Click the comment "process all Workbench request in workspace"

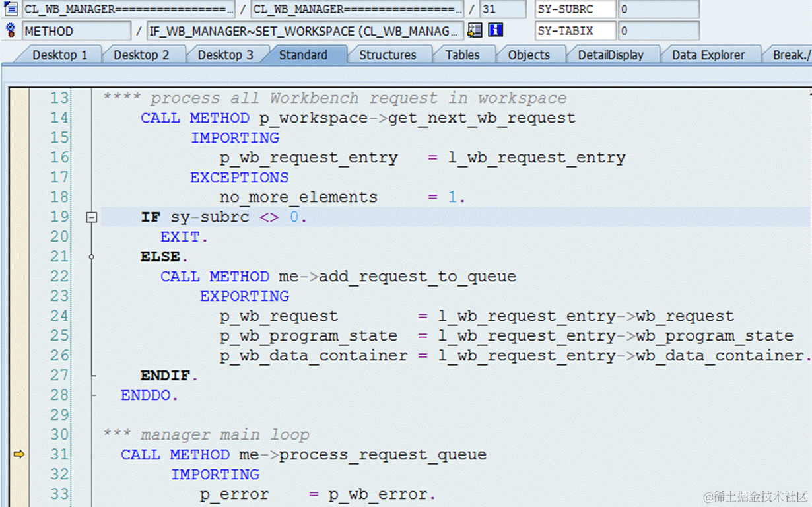[358, 98]
